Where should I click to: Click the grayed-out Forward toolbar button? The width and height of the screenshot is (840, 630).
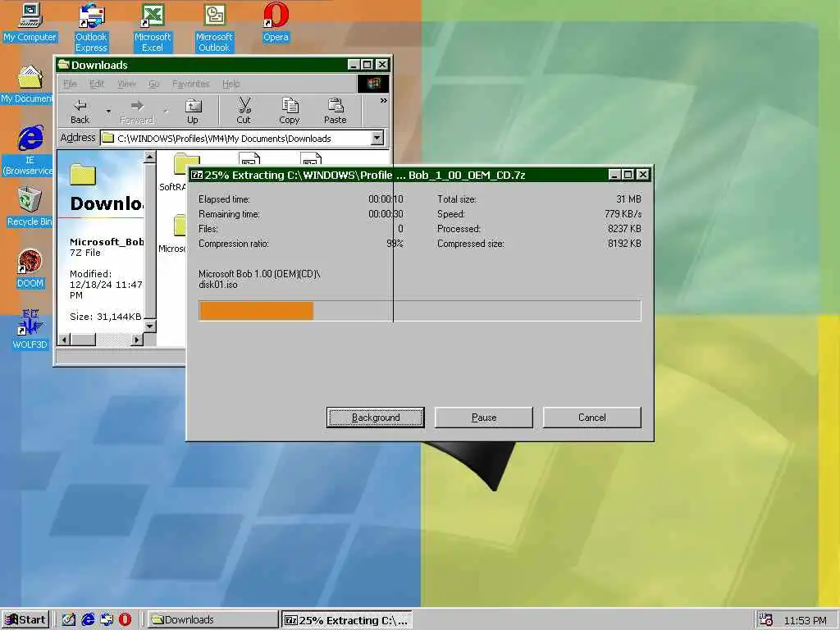click(137, 112)
